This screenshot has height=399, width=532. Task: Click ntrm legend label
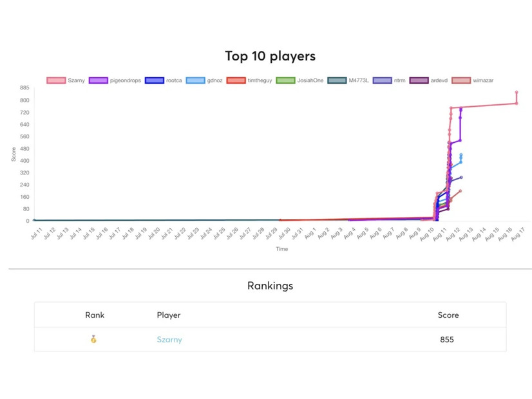tap(399, 80)
